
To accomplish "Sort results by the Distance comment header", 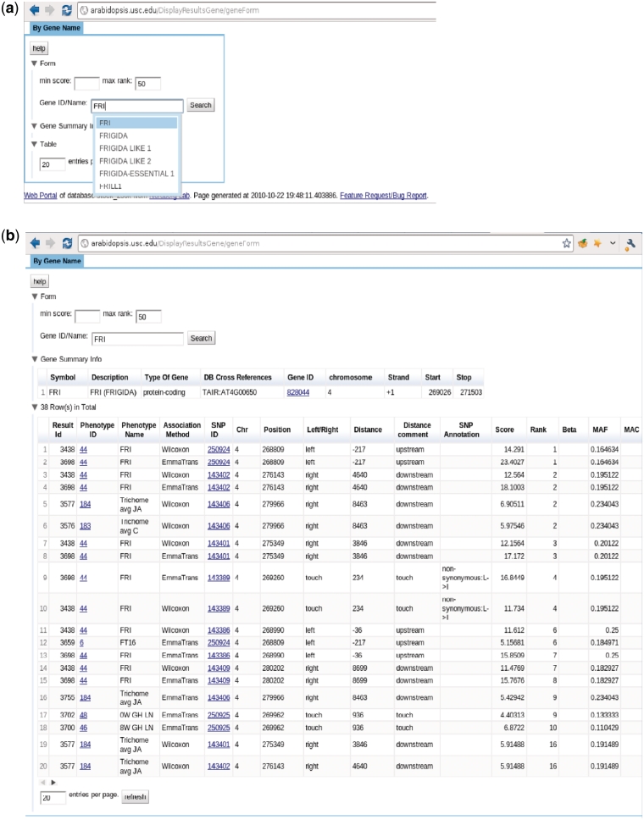I will tap(417, 429).
